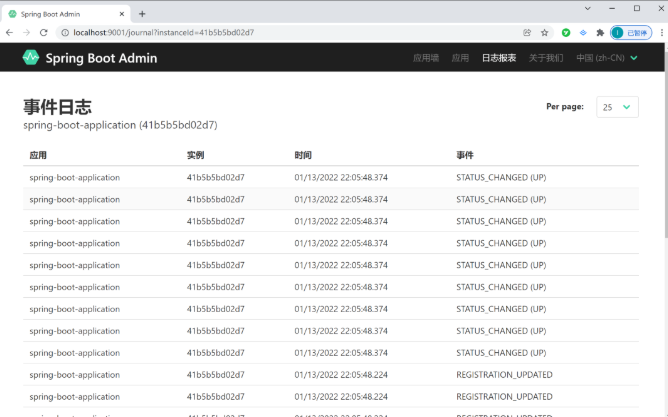
Task: Click the 事件日志 page heading
Action: click(x=58, y=106)
